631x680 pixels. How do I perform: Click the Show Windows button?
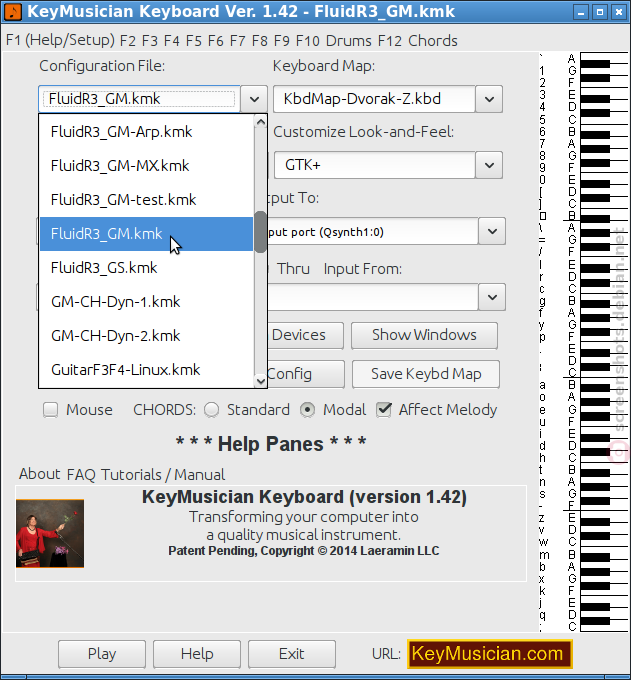point(424,335)
